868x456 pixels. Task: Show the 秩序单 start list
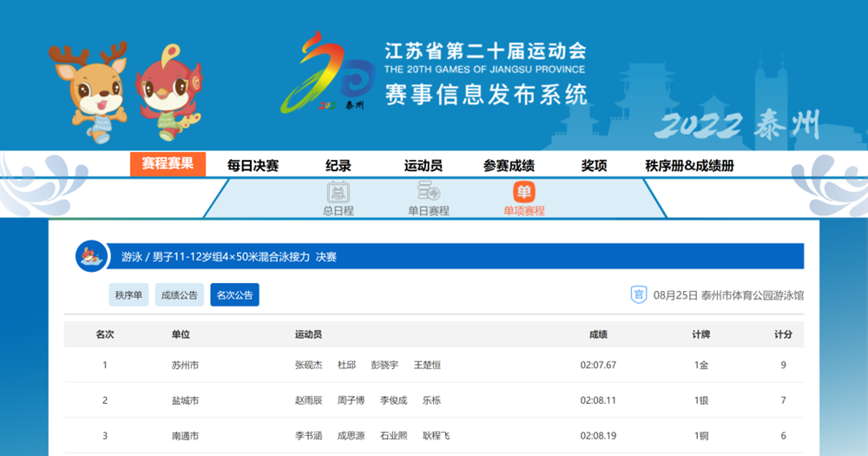coord(128,294)
